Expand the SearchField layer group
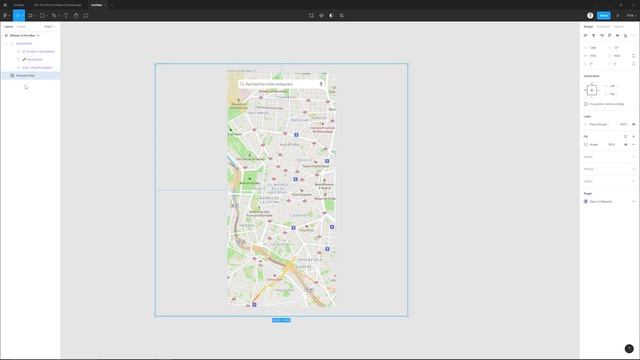Image resolution: width=640 pixels, height=360 pixels. (x=7, y=44)
